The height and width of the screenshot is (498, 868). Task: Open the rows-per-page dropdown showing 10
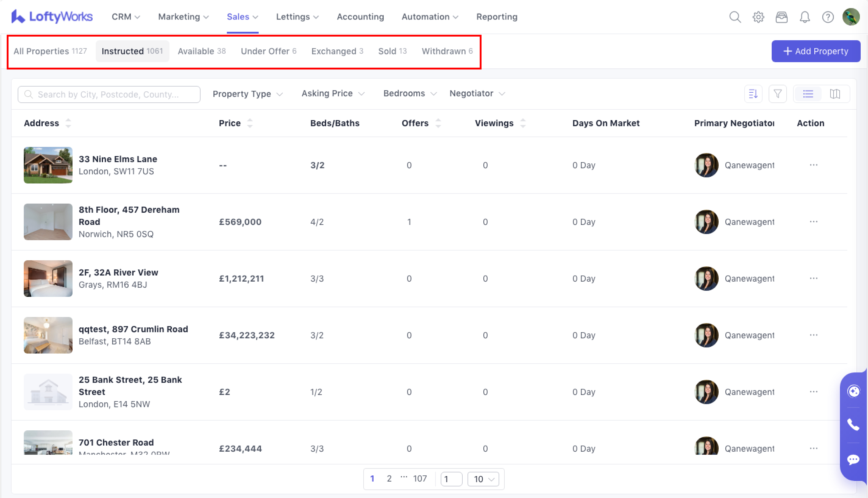pyautogui.click(x=483, y=479)
